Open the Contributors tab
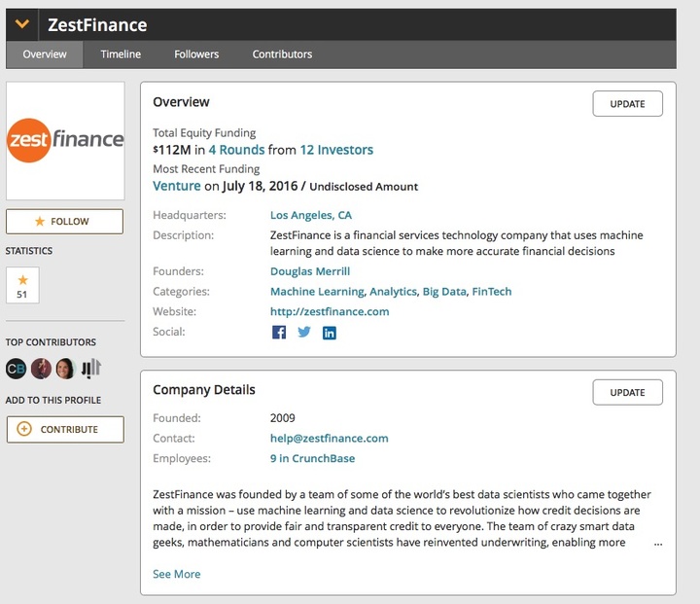The width and height of the screenshot is (700, 604). click(282, 54)
